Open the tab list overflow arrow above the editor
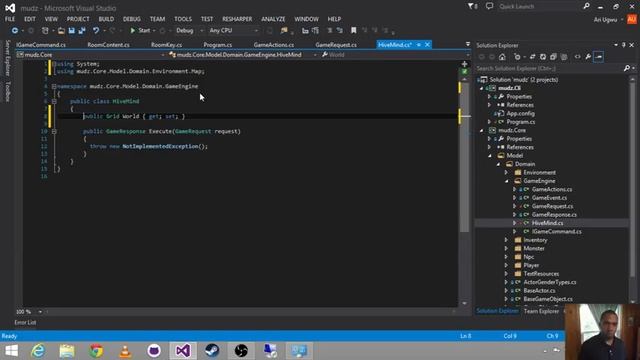Viewport: 640px width, 360px height. click(x=468, y=44)
